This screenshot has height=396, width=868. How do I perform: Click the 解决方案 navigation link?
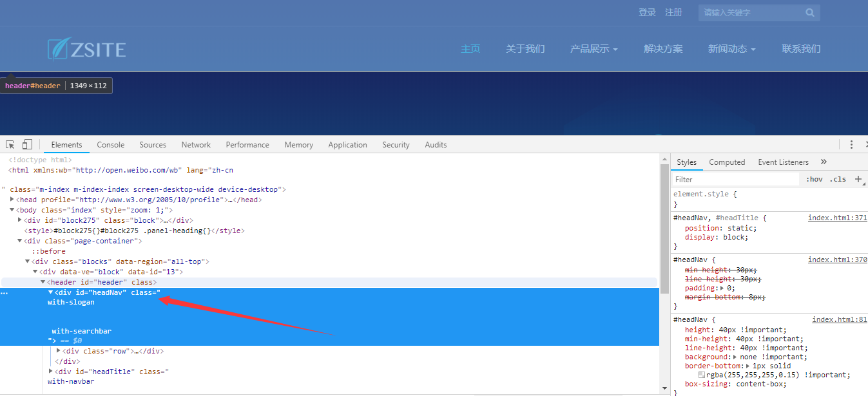[x=663, y=49]
